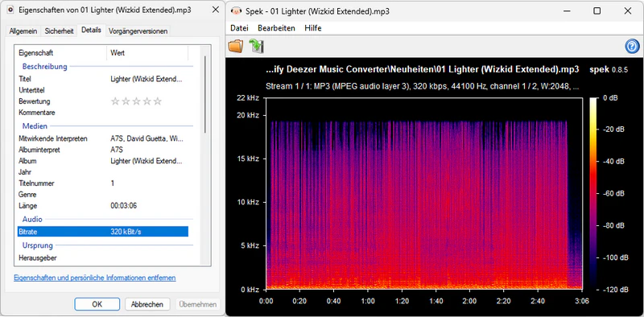Select the Genre property row
This screenshot has width=644, height=317.
click(x=103, y=195)
